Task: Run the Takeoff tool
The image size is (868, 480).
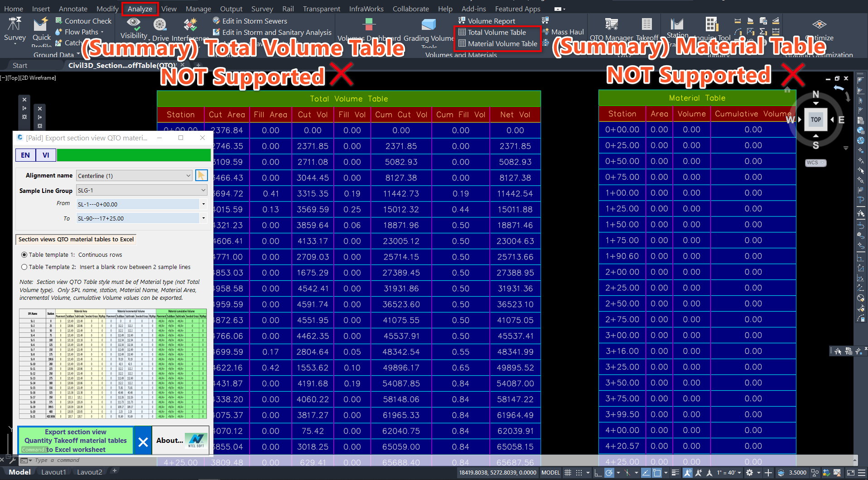Action: pos(647,29)
